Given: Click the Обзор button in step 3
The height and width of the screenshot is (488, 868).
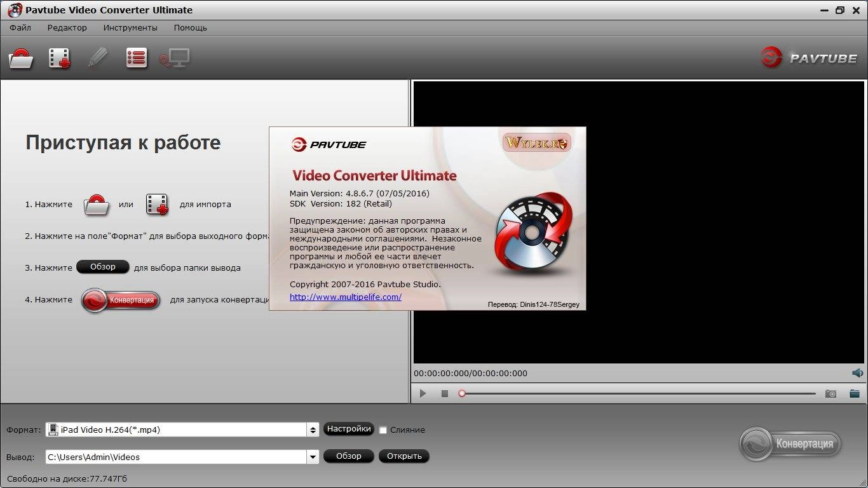Looking at the screenshot, I should (103, 267).
